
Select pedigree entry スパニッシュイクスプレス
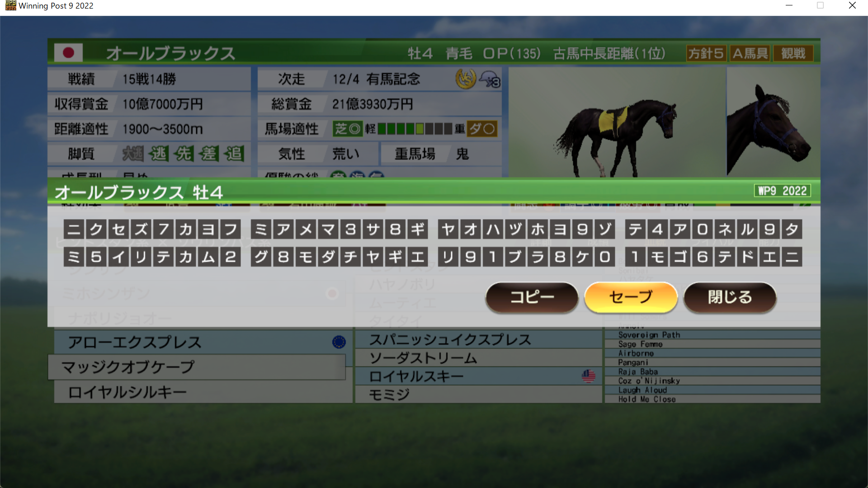[x=479, y=339]
